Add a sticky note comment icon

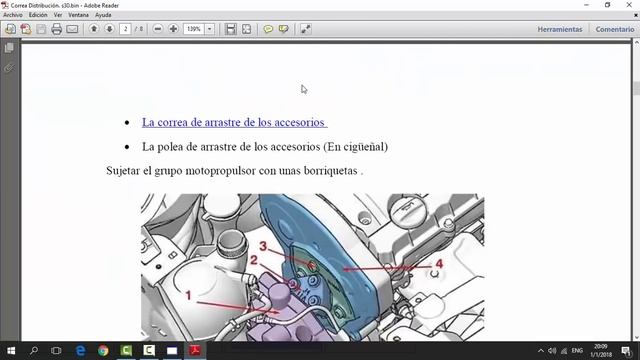tap(268, 29)
